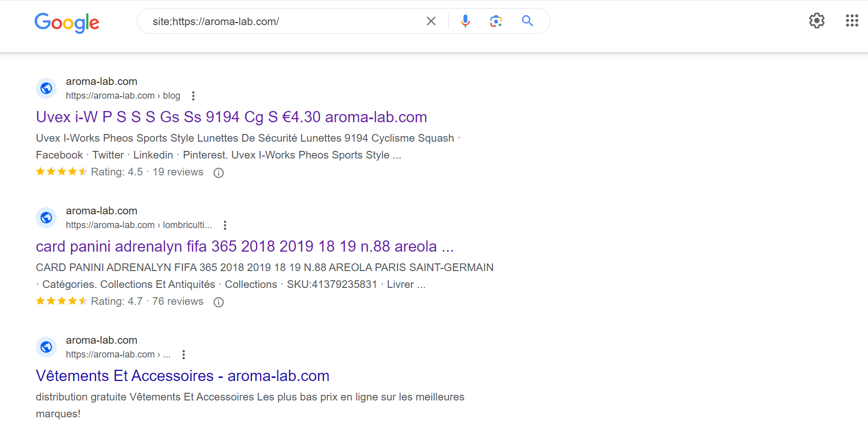Click the https://aroma-lab.com › lombriculti... URL
868x425 pixels.
pos(139,225)
